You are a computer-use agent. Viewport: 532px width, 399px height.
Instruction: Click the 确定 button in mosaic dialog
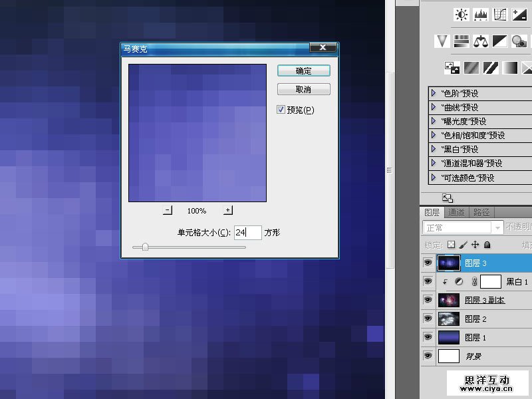click(303, 71)
